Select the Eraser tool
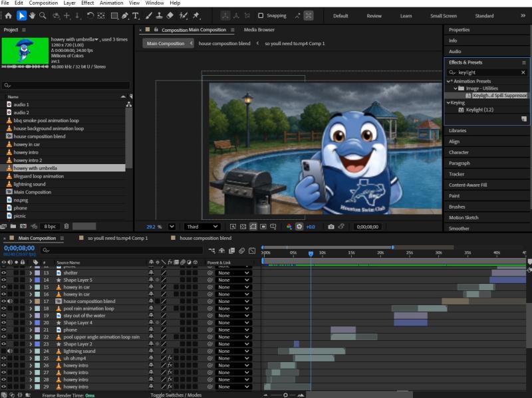The width and height of the screenshot is (532, 398). click(170, 15)
